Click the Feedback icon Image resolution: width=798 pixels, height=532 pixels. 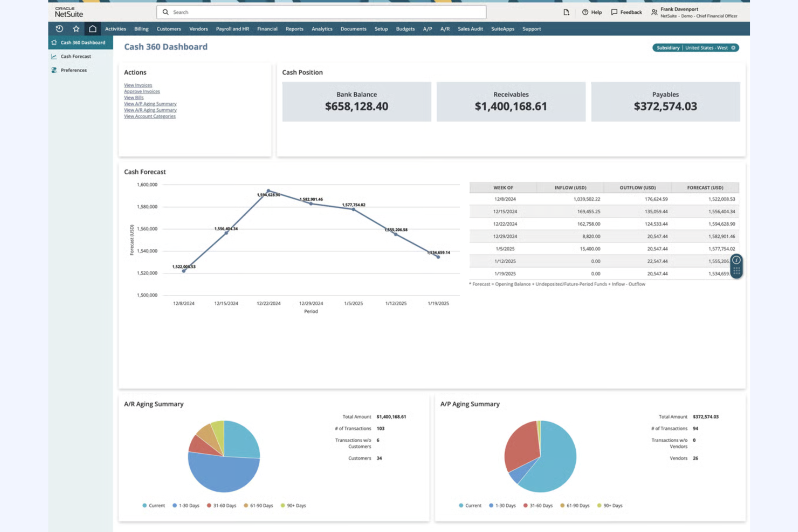click(614, 12)
